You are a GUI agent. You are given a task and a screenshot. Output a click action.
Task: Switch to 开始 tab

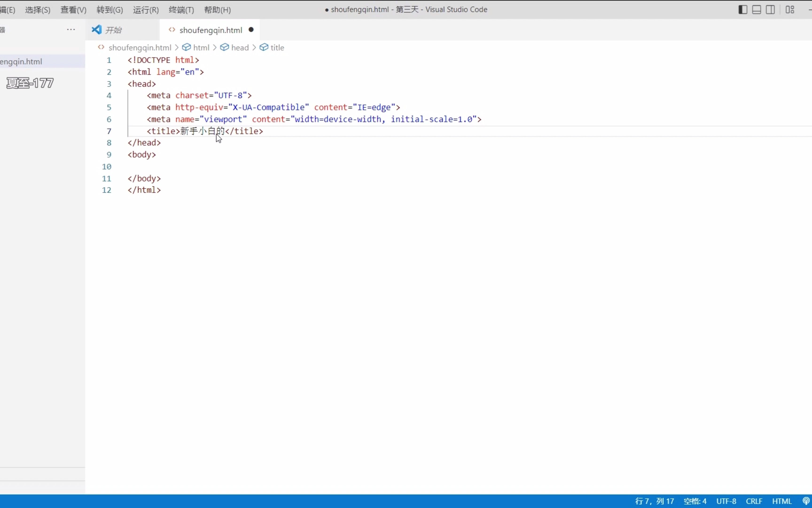click(122, 30)
